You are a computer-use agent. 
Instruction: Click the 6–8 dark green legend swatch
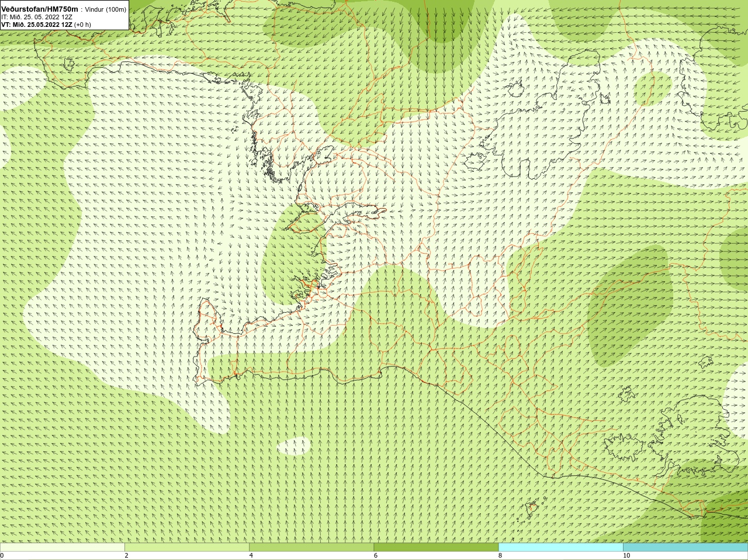[x=436, y=547]
